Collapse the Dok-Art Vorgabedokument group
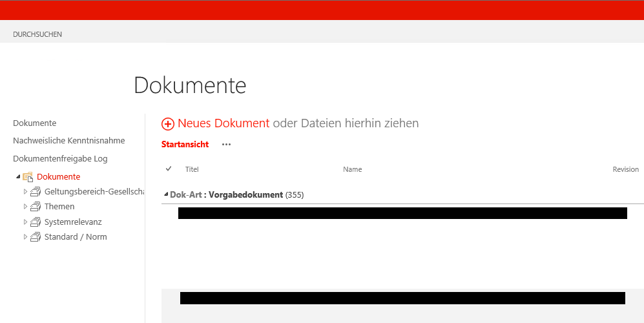Image resolution: width=644 pixels, height=323 pixels. [x=166, y=194]
